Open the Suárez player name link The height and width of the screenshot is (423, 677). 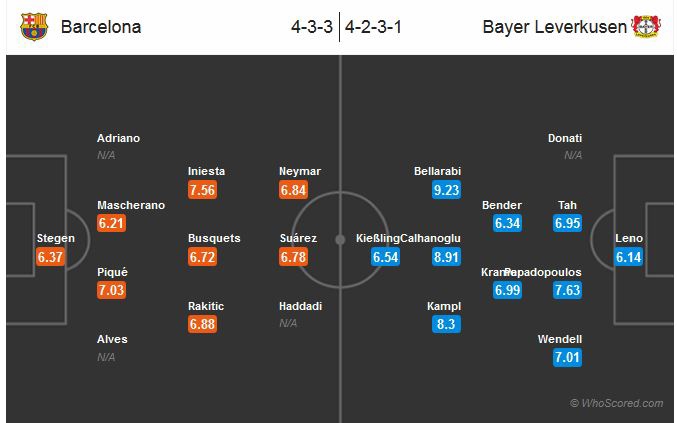[300, 238]
